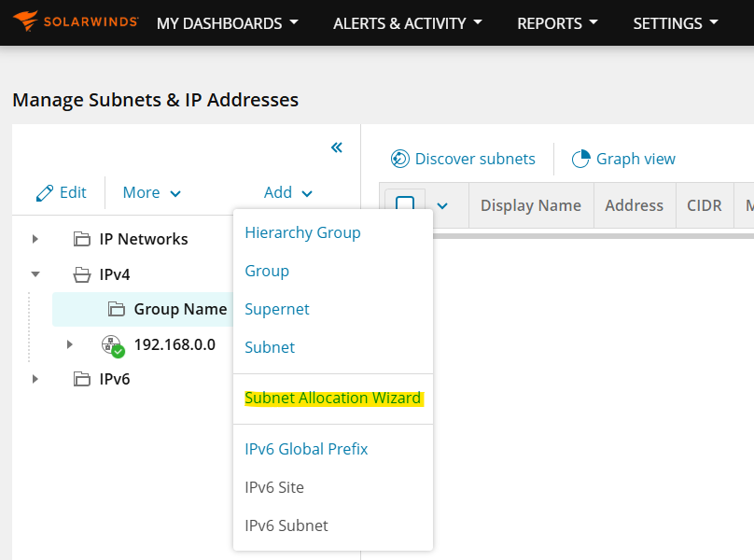Check the select-all checkbox in the table header
The width and height of the screenshot is (754, 560).
click(x=406, y=204)
